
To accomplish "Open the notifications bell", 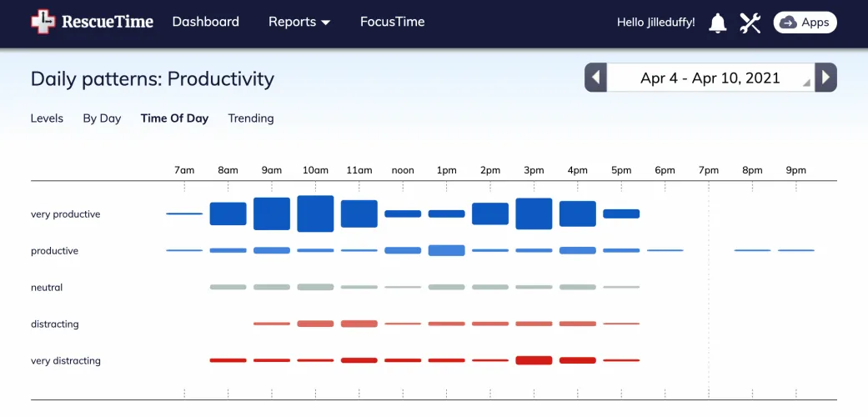I will point(717,23).
